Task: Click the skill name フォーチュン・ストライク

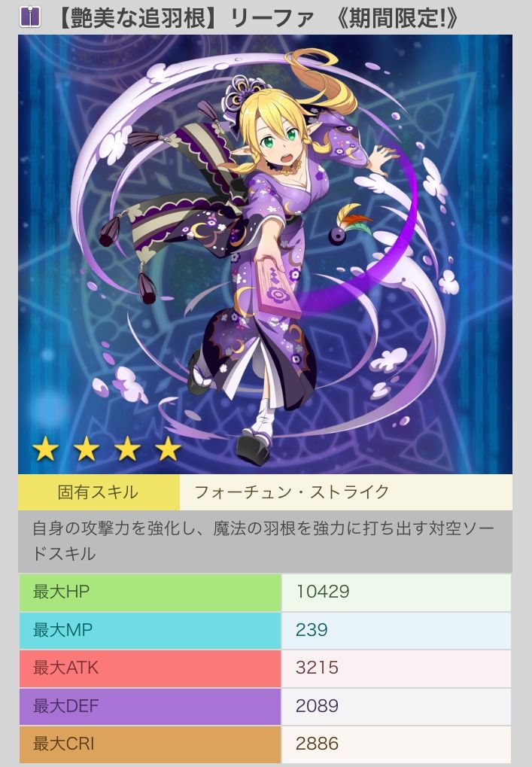Action: (x=292, y=492)
